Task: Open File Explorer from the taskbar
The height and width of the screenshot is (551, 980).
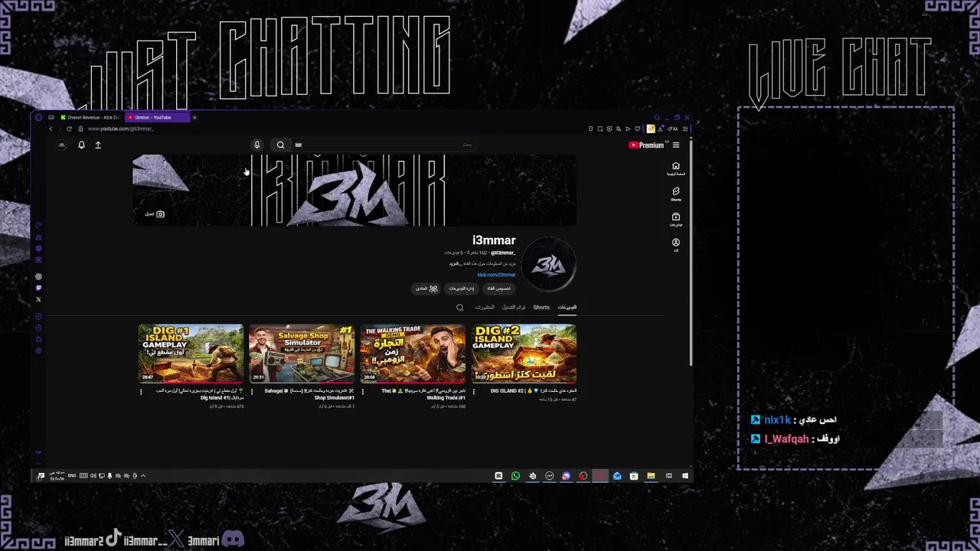Action: [x=651, y=476]
